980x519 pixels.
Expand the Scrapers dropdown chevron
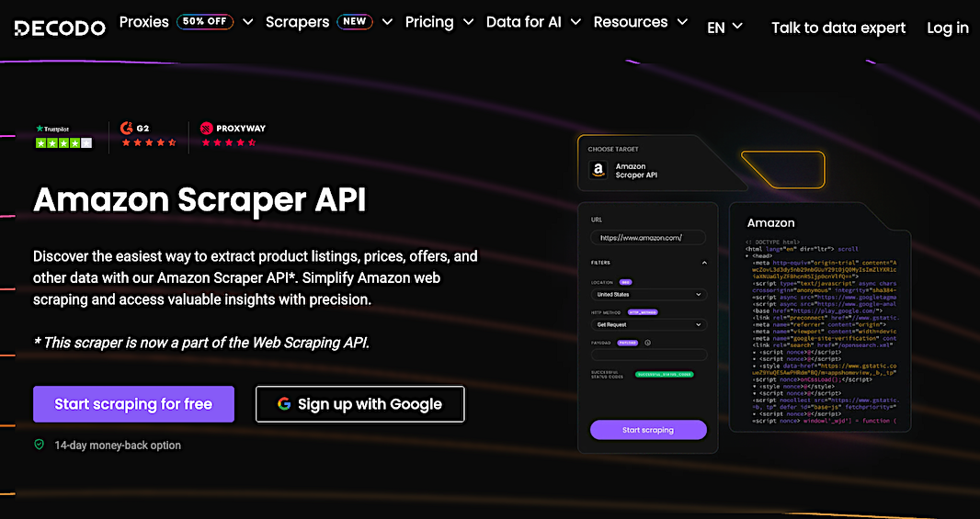pos(388,22)
